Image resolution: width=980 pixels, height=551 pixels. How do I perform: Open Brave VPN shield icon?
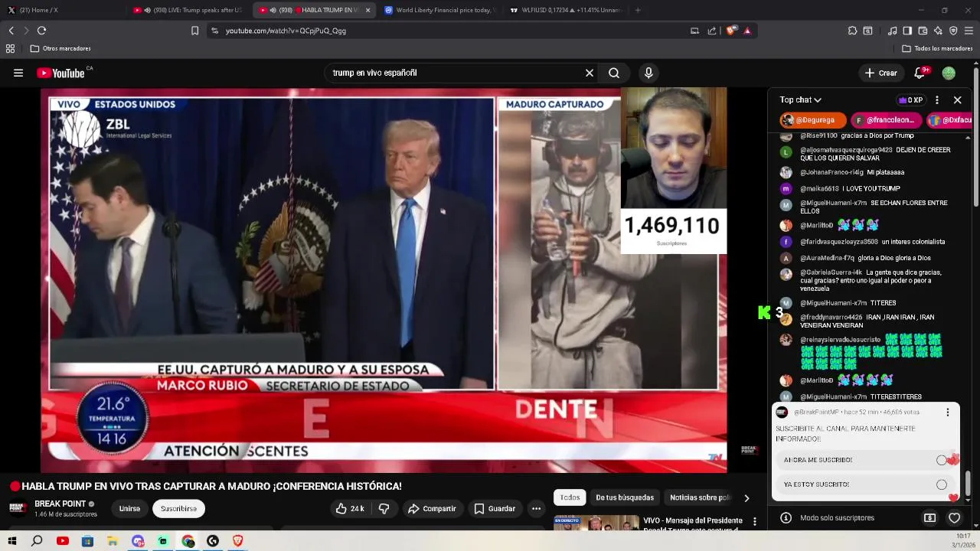pos(953,31)
